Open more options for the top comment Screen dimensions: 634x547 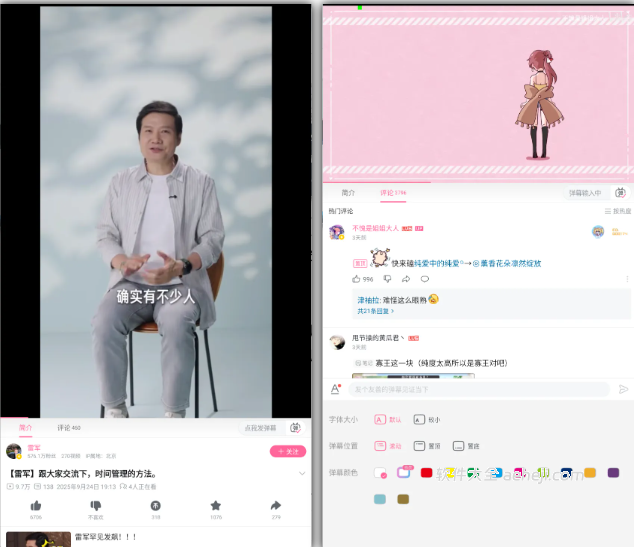point(627,279)
